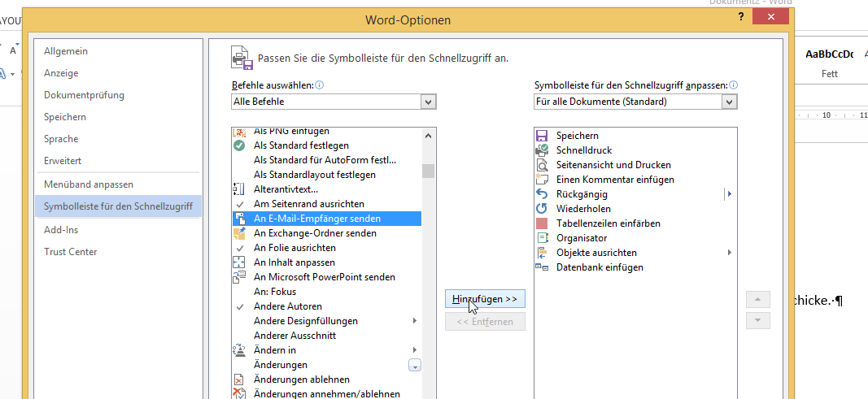Image resolution: width=868 pixels, height=399 pixels.
Task: Open the Allgemein options page
Action: [119, 51]
